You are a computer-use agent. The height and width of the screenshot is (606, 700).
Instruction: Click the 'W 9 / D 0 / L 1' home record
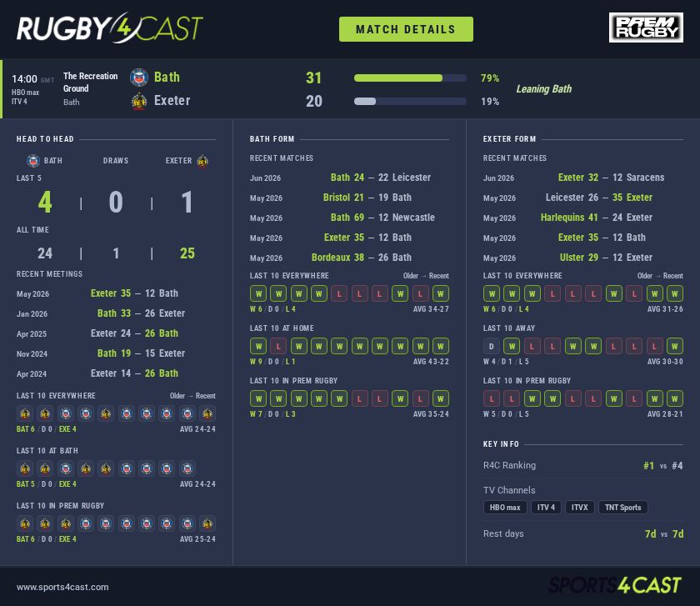tap(272, 361)
